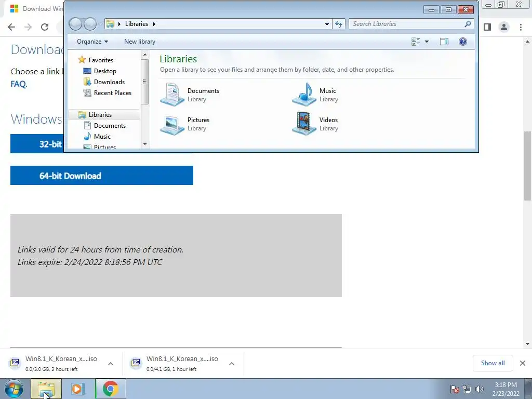
Task: Expand options for the 4.1 GB iso download
Action: click(232, 364)
